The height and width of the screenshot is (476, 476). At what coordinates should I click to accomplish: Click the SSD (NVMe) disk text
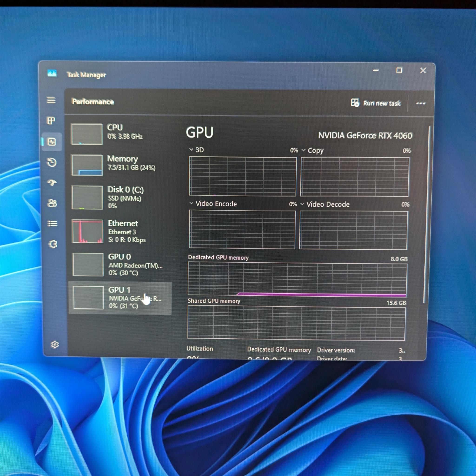(x=124, y=198)
